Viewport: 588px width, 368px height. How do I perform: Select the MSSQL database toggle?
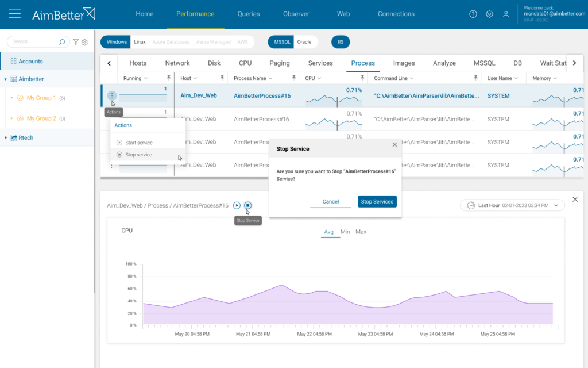(x=282, y=41)
